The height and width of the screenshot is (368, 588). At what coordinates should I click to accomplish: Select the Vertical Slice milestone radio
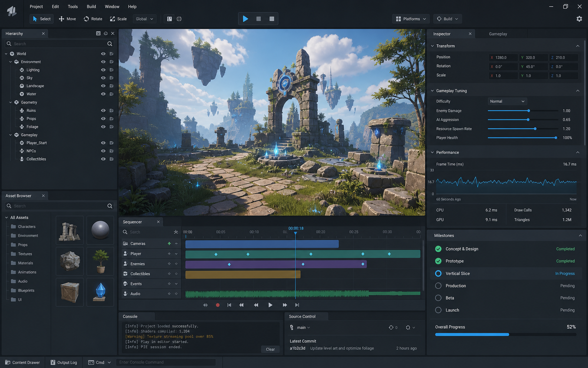[x=438, y=273]
